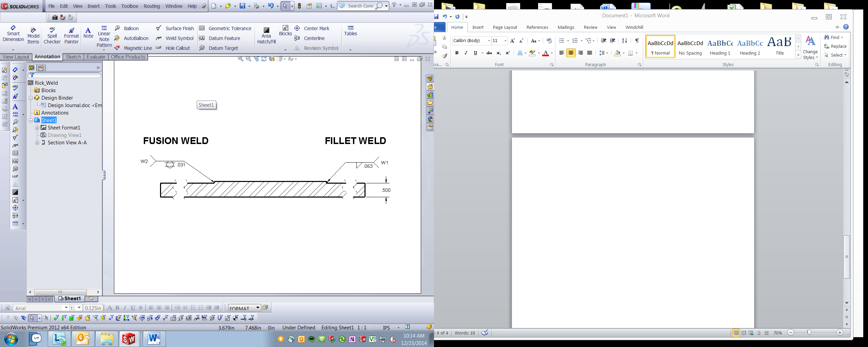Toggle Superscript in Word ribbon
Viewport: 868px width, 347px height.
508,53
